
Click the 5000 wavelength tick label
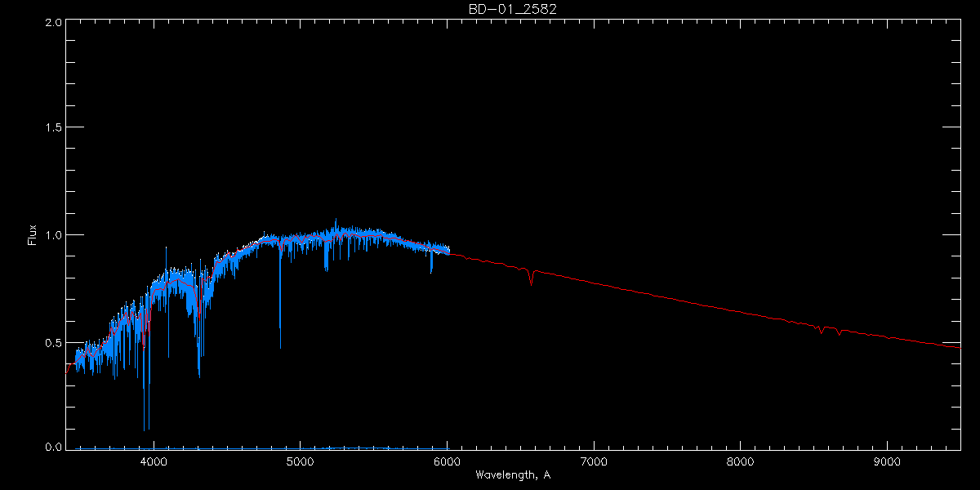[x=301, y=461]
